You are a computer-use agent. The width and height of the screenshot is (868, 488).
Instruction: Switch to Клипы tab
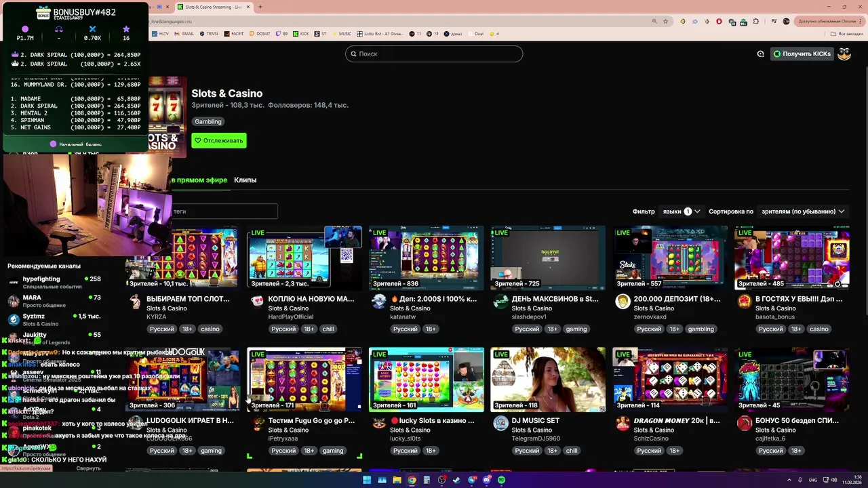click(245, 180)
